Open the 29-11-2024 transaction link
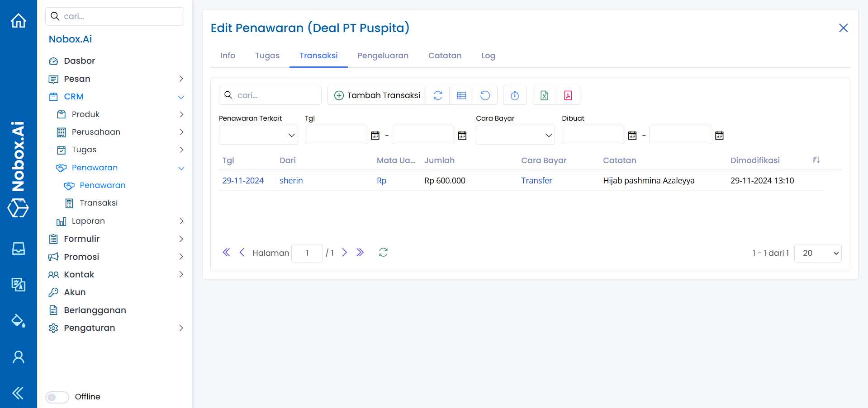868x408 pixels. 243,181
